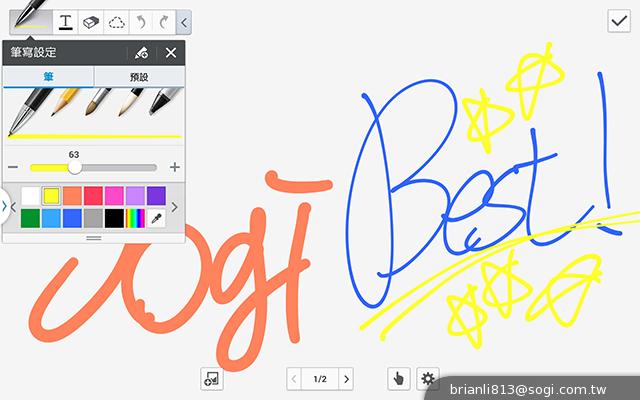This screenshot has width=640, height=400.
Task: Toggle finger touch input mode
Action: coord(399,378)
